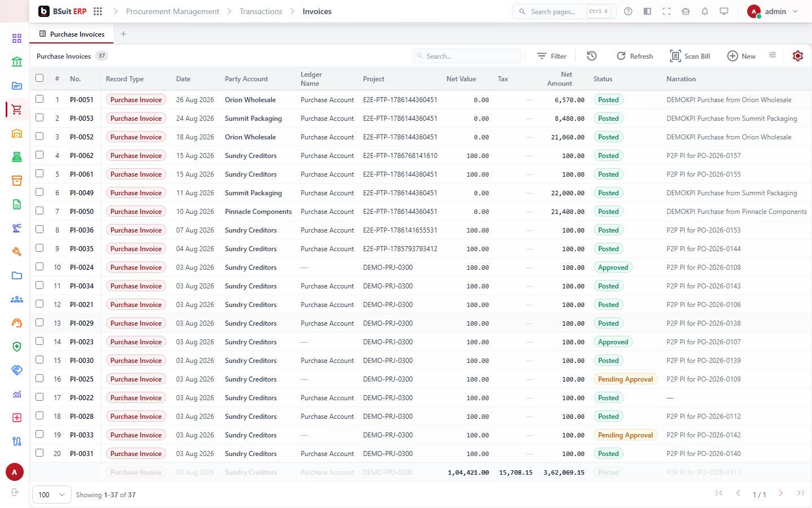
Task: Click the logout icon at sidebar bottom
Action: tap(15, 492)
